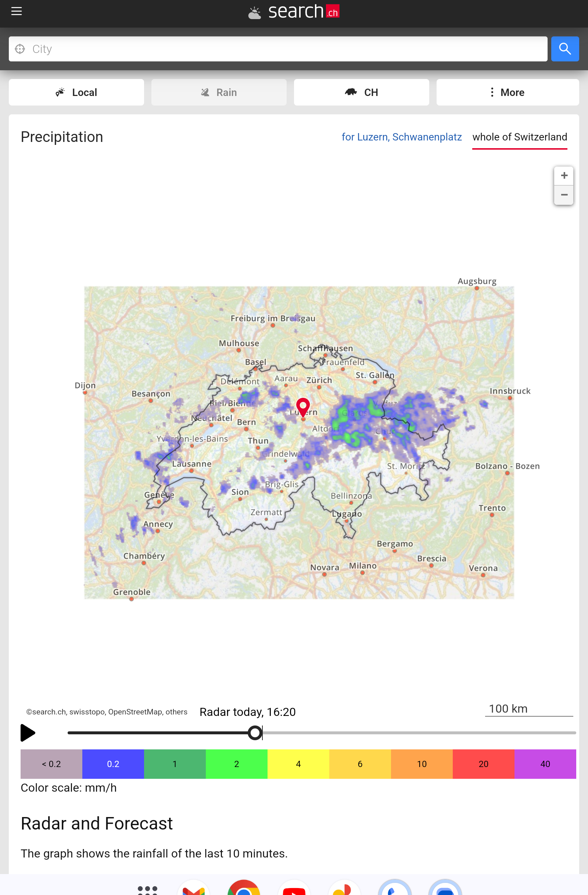The image size is (588, 895).
Task: Click the map copyright attribution text
Action: tap(107, 712)
